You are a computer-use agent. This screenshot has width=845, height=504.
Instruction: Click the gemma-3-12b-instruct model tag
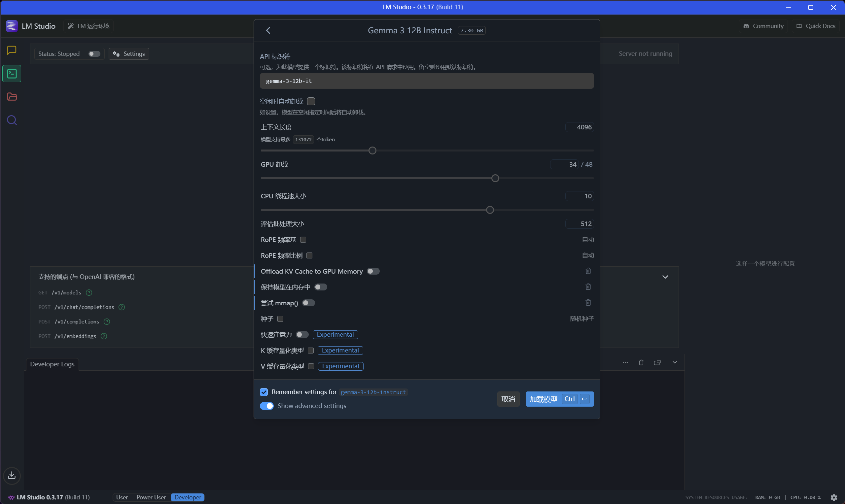click(x=373, y=392)
